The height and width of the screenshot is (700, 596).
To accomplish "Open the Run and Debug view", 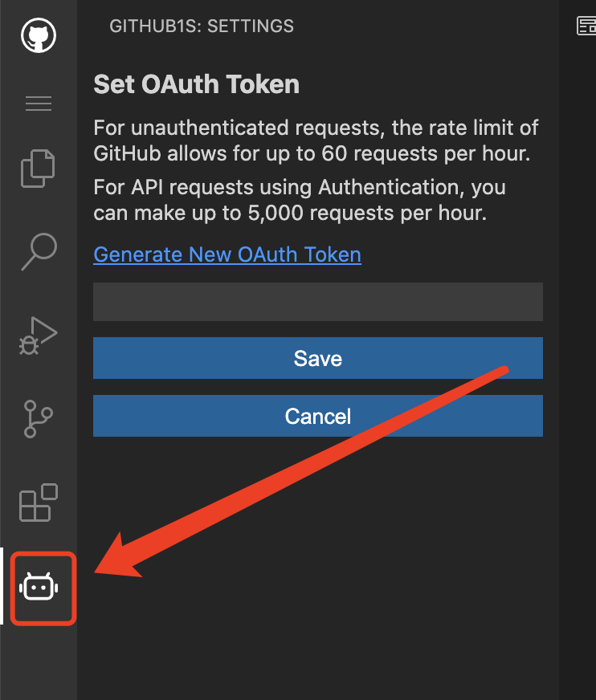I will tap(38, 335).
